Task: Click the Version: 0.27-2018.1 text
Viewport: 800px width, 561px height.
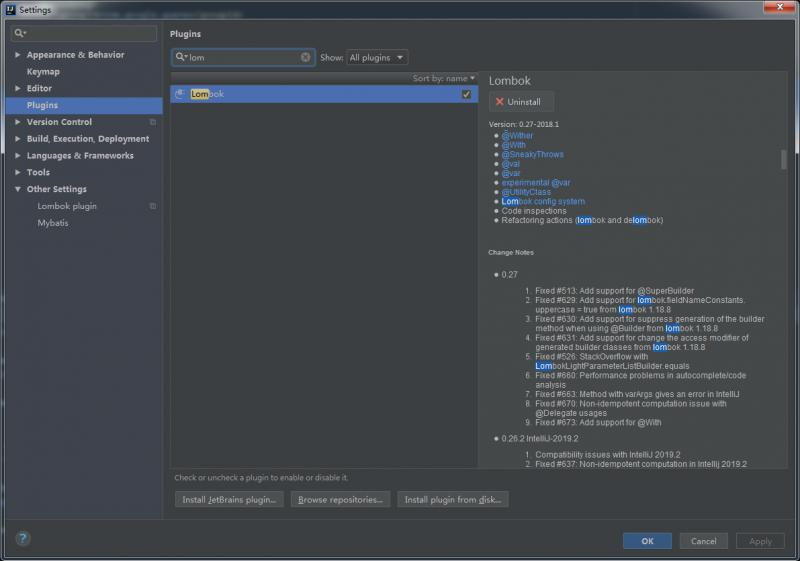Action: tap(523, 124)
